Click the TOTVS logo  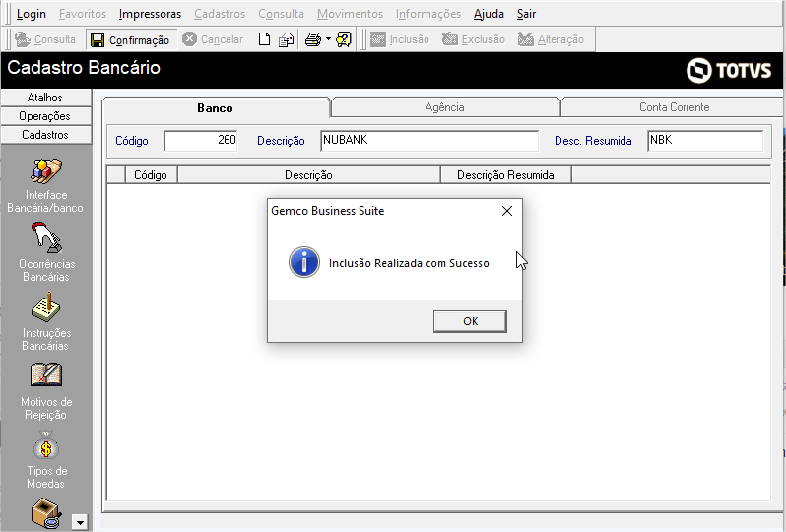728,70
